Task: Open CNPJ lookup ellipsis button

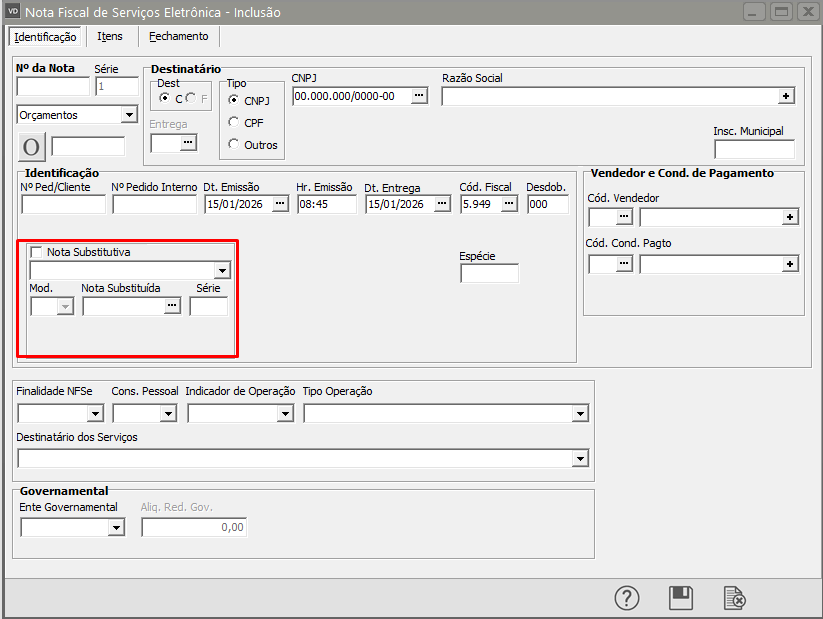Action: (x=420, y=96)
